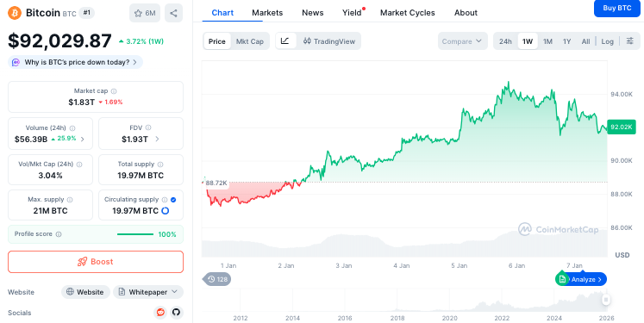
Task: Switch to the Yield tab
Action: tap(352, 13)
